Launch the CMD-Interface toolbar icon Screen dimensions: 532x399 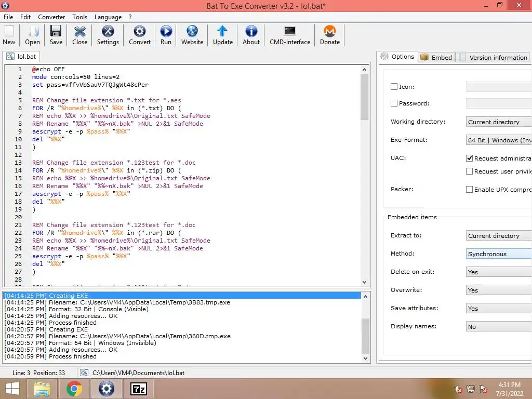click(x=290, y=35)
